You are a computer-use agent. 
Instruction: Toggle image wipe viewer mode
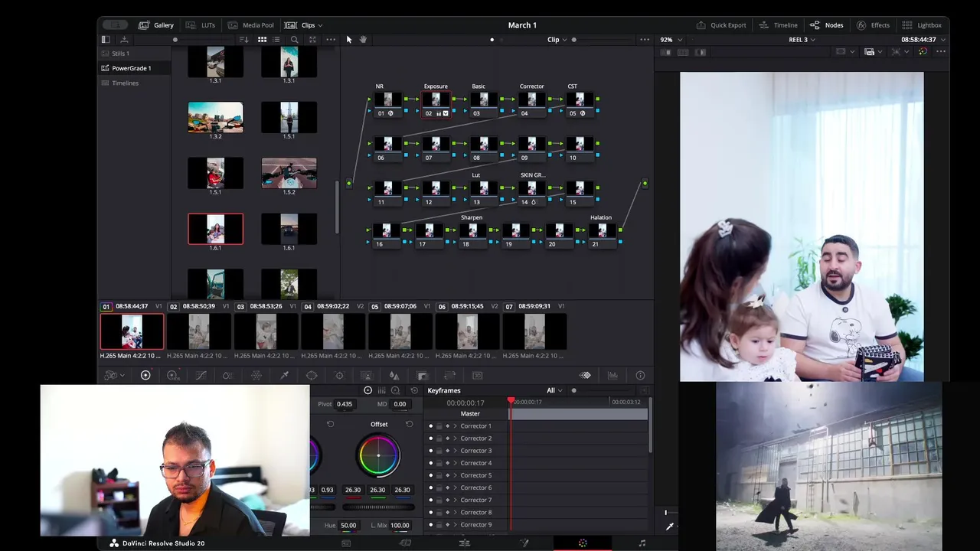pos(665,52)
